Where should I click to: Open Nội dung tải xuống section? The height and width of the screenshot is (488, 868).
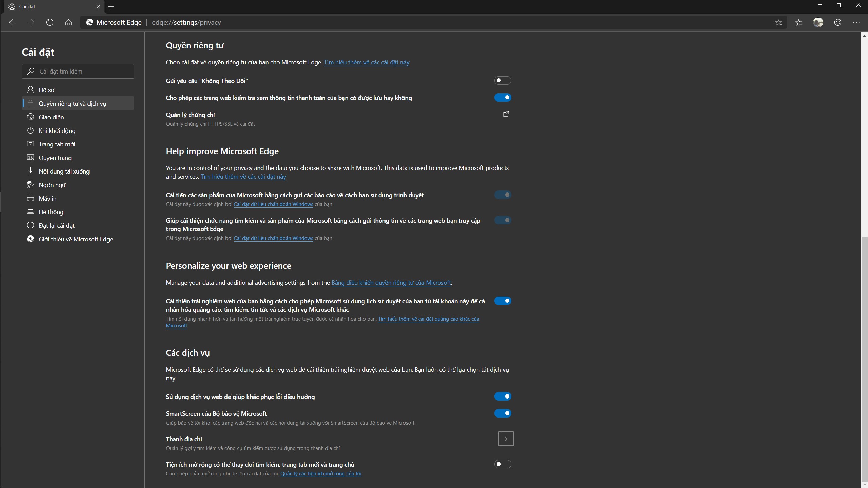(78, 171)
